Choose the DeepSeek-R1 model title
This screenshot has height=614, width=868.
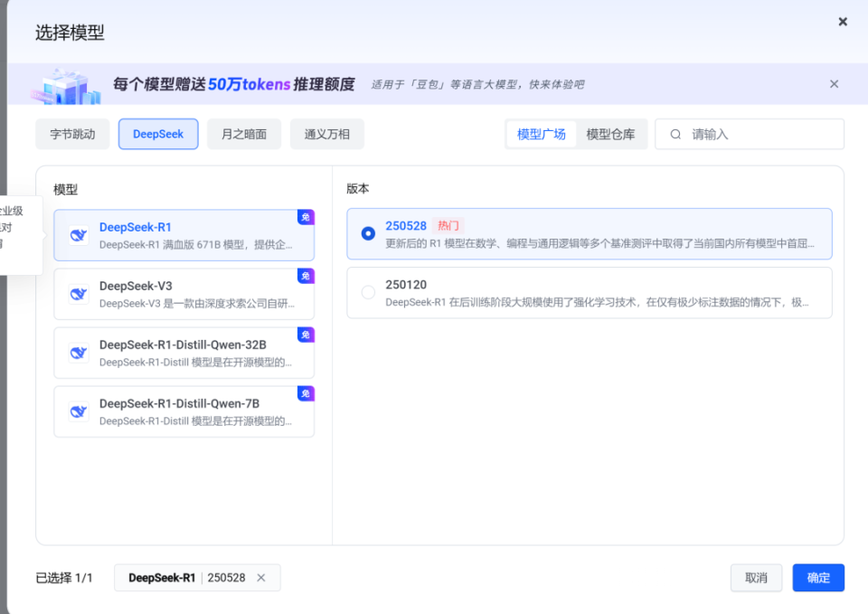click(x=135, y=227)
